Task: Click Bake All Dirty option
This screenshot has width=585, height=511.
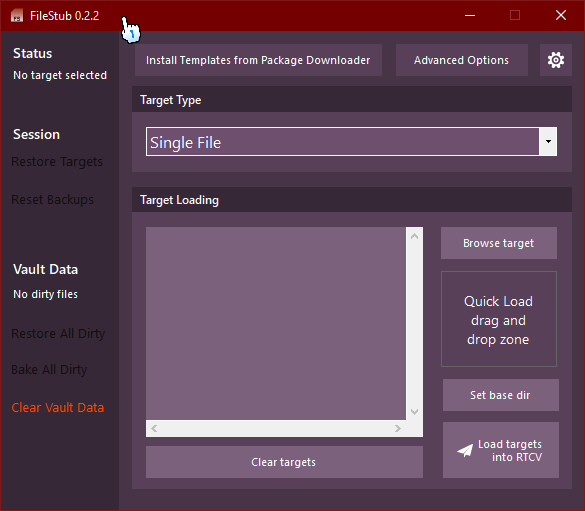Action: 49,370
